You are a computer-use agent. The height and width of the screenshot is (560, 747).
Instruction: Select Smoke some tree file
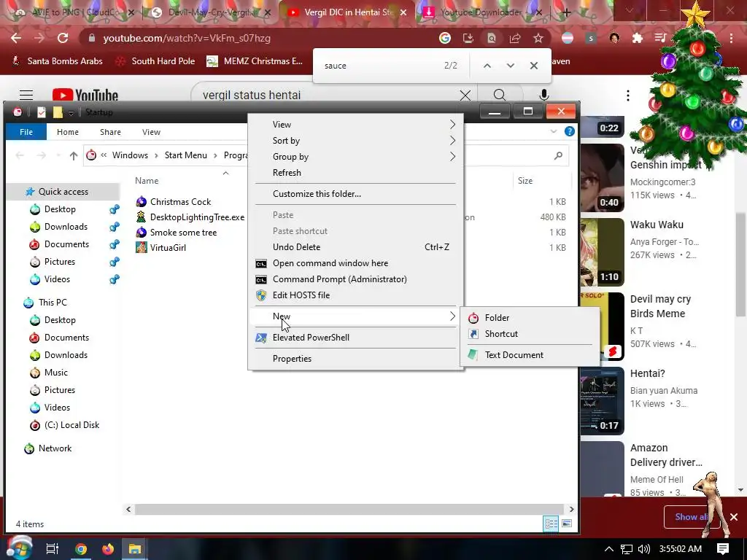(183, 233)
